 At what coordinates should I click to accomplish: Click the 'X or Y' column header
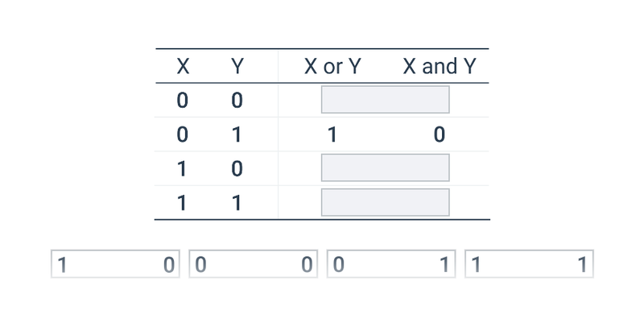(332, 66)
